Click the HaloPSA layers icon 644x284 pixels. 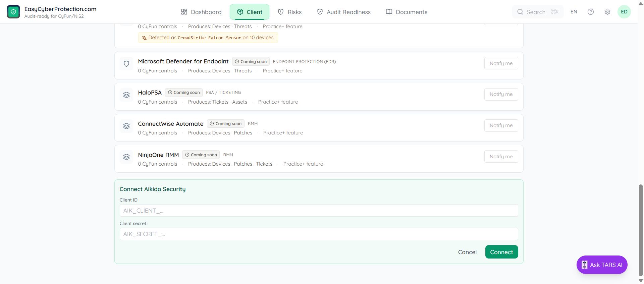tap(126, 95)
